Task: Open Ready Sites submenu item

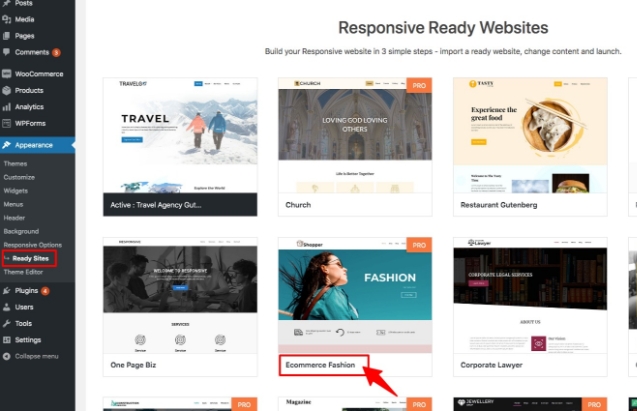Action: click(30, 258)
